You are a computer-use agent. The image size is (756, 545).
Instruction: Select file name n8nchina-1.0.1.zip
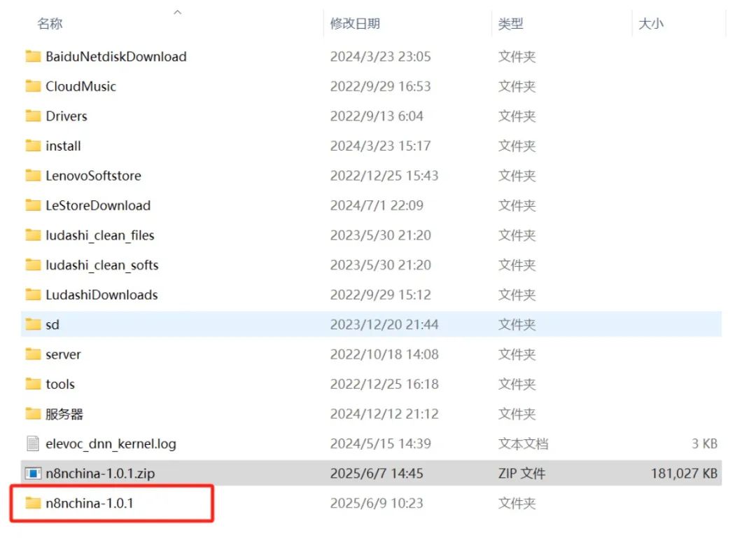pos(100,474)
